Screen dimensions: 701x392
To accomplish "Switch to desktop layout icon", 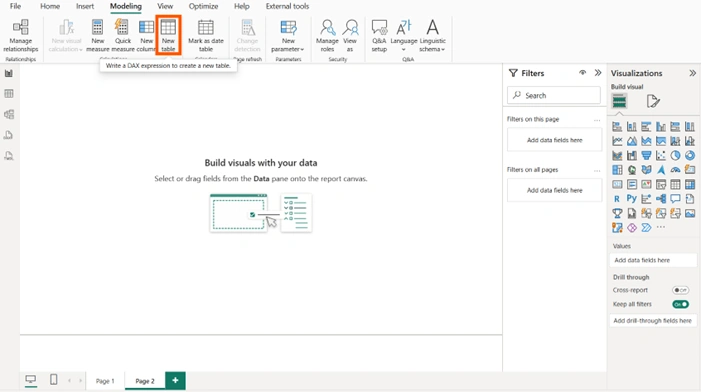I will pyautogui.click(x=30, y=380).
